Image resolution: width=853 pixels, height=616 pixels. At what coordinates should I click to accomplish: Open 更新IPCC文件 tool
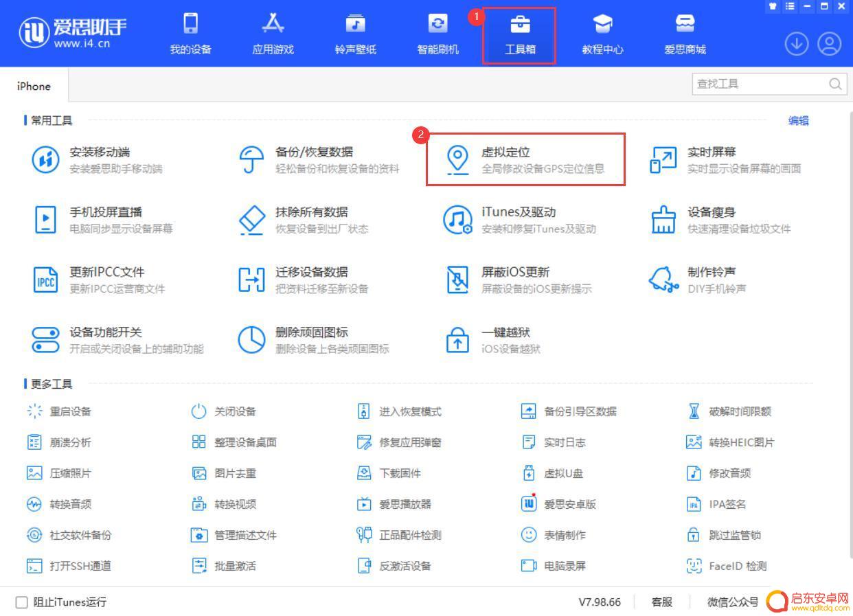99,280
